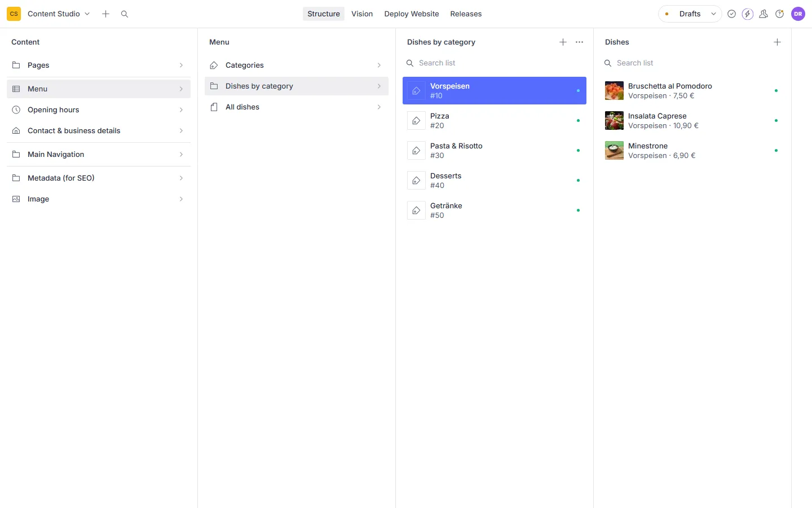Click the Dishes pane search field

point(692,63)
